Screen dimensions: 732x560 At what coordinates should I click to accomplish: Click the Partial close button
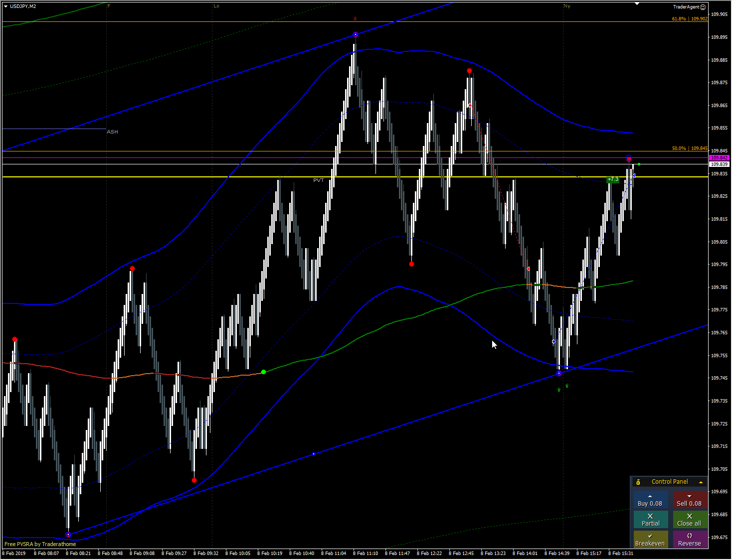[650, 520]
